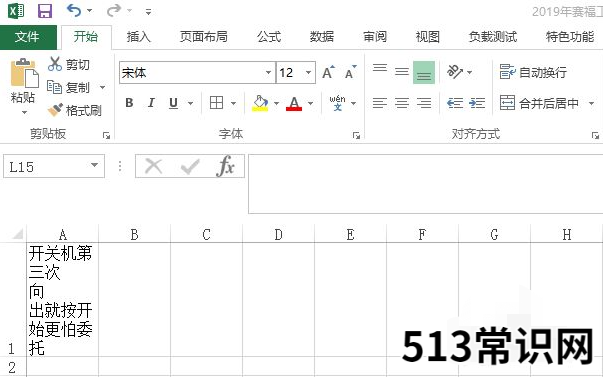Open font color dropdown arrow
603x377 pixels.
point(310,103)
